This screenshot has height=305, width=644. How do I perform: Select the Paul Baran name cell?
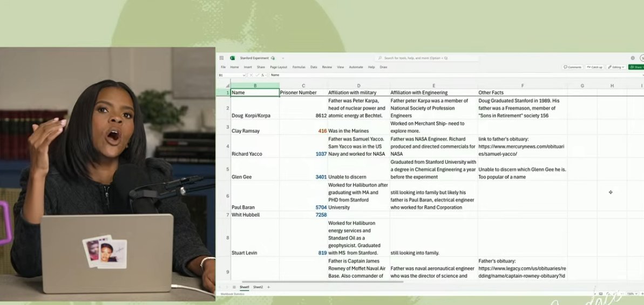(255, 196)
